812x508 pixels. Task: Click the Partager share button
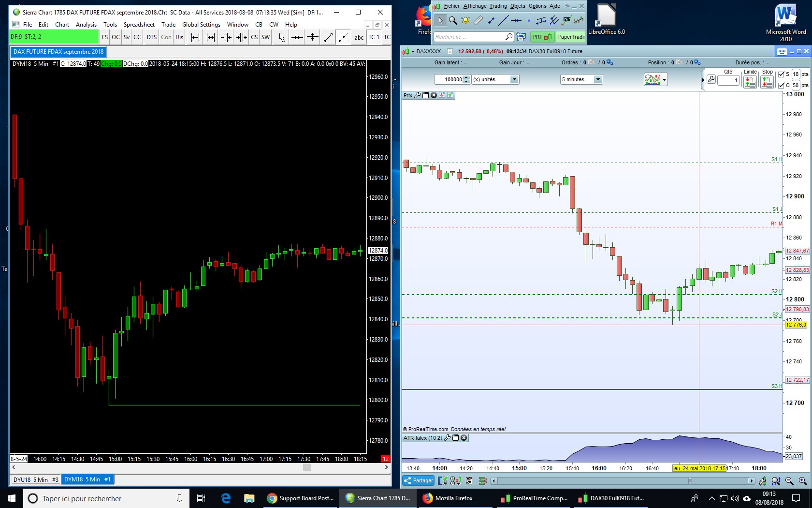pyautogui.click(x=419, y=480)
